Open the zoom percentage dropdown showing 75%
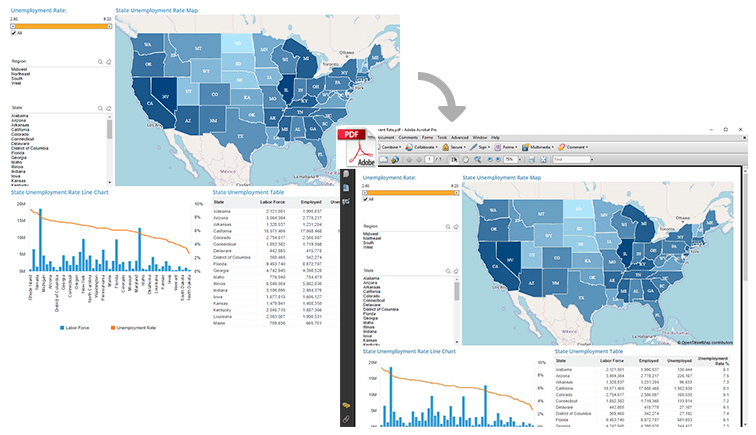Screen dimensions: 756x435 pos(520,160)
